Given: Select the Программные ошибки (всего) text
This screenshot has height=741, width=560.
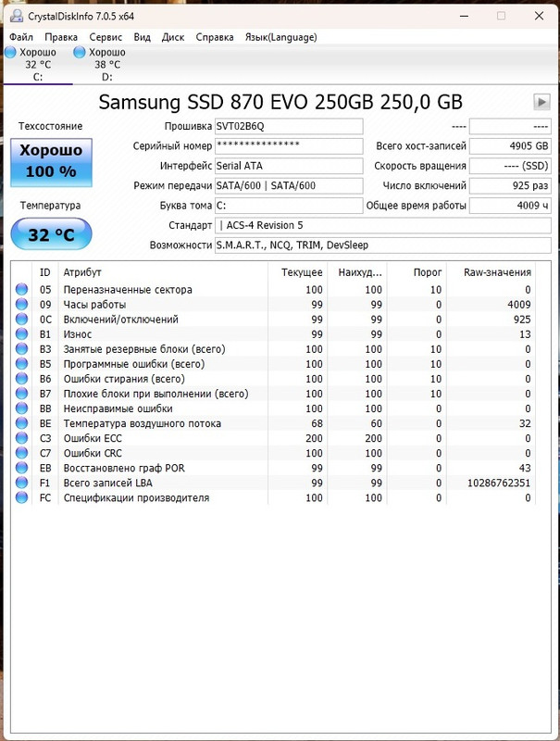Looking at the screenshot, I should coord(134,364).
